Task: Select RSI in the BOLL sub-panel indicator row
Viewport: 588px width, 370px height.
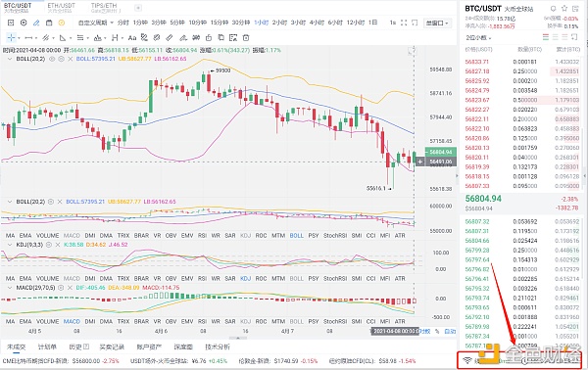Action: point(202,236)
